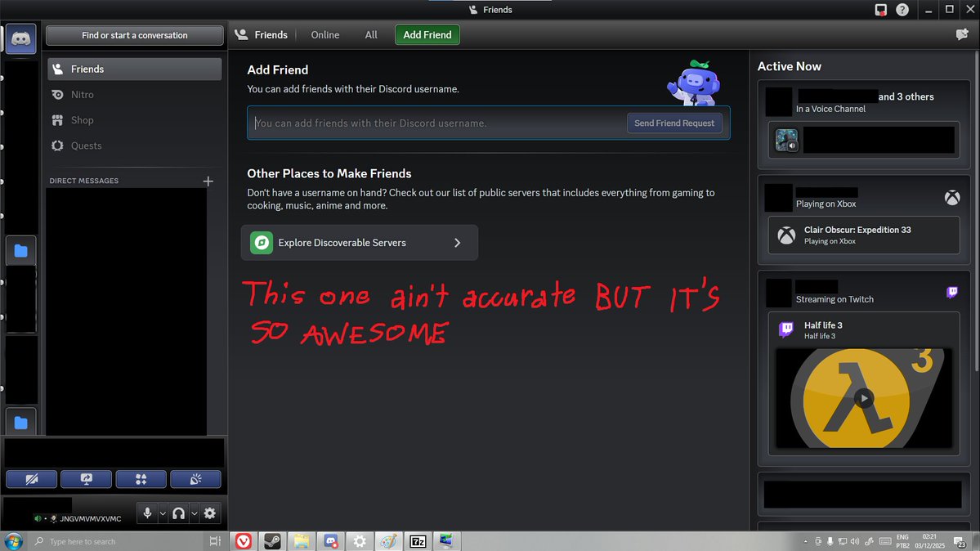Open Task View on the taskbar
This screenshot has width=980, height=551.
click(x=215, y=541)
